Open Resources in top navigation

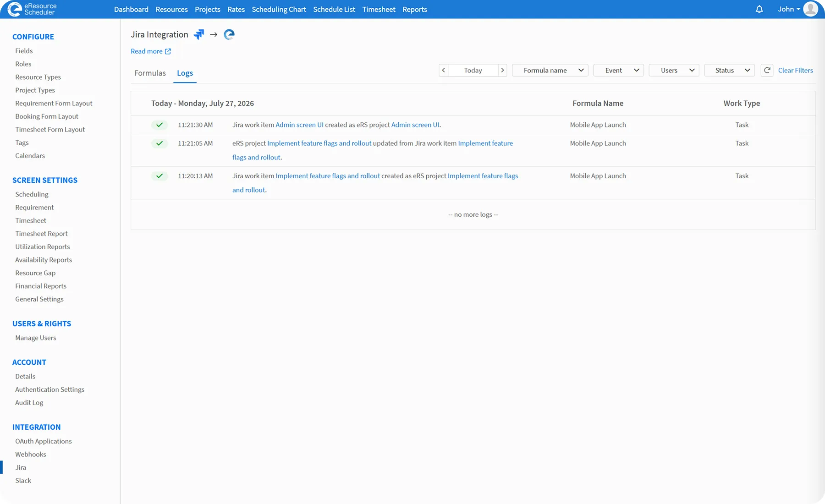point(171,9)
